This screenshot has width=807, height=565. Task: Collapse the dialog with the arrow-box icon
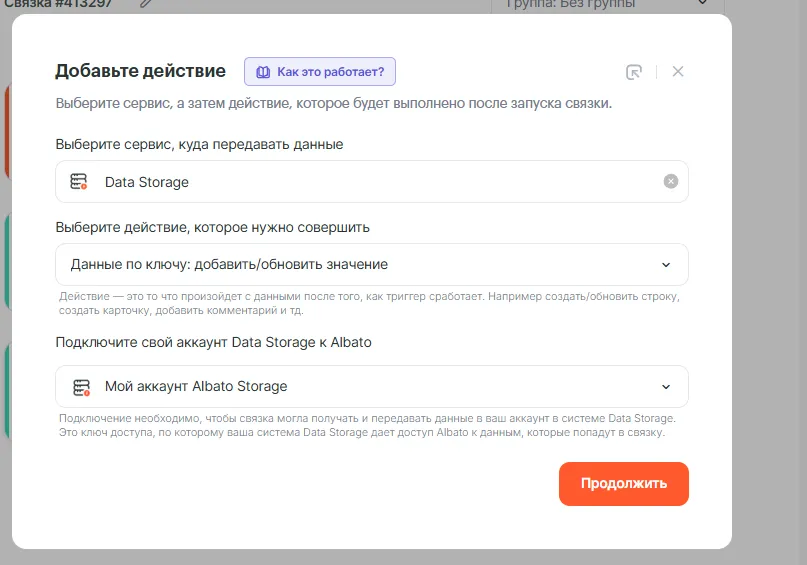click(633, 72)
